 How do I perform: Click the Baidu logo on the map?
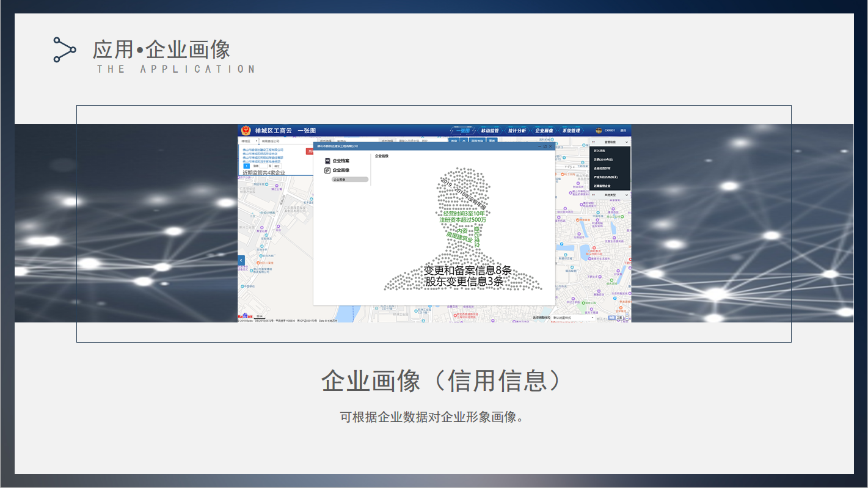click(x=244, y=316)
